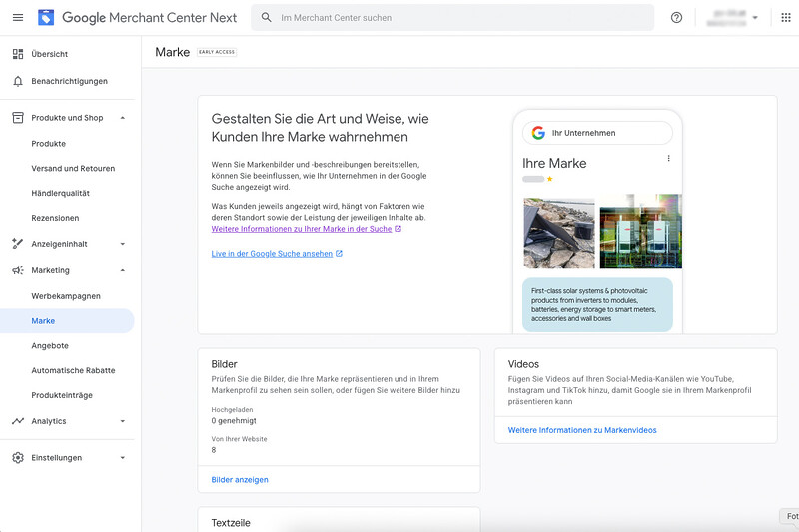Click the EARLY ACCESS badge
The width and height of the screenshot is (799, 532).
[x=217, y=52]
